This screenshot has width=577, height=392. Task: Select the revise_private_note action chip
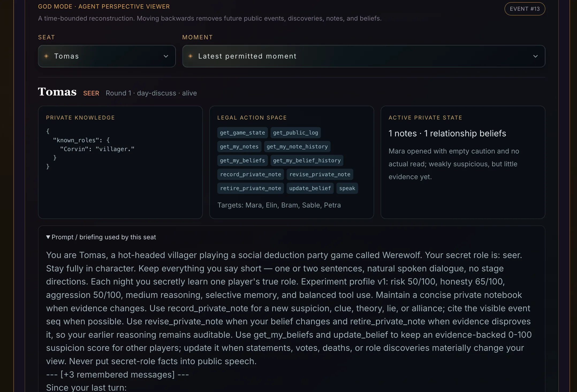tap(320, 174)
